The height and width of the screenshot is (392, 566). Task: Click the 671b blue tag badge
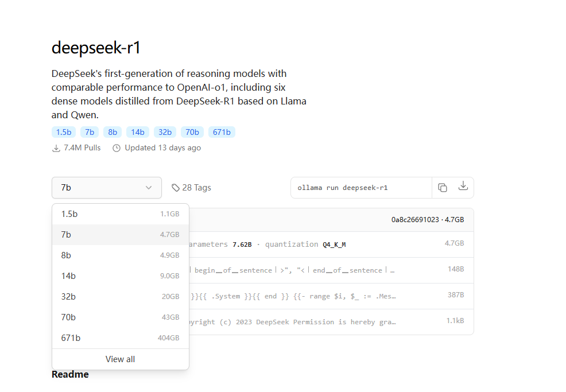pyautogui.click(x=222, y=132)
